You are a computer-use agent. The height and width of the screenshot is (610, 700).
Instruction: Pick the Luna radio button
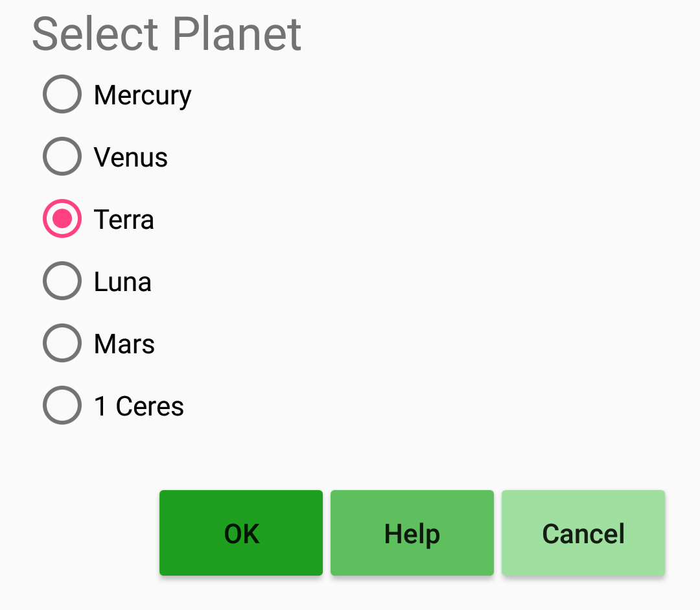pyautogui.click(x=62, y=281)
